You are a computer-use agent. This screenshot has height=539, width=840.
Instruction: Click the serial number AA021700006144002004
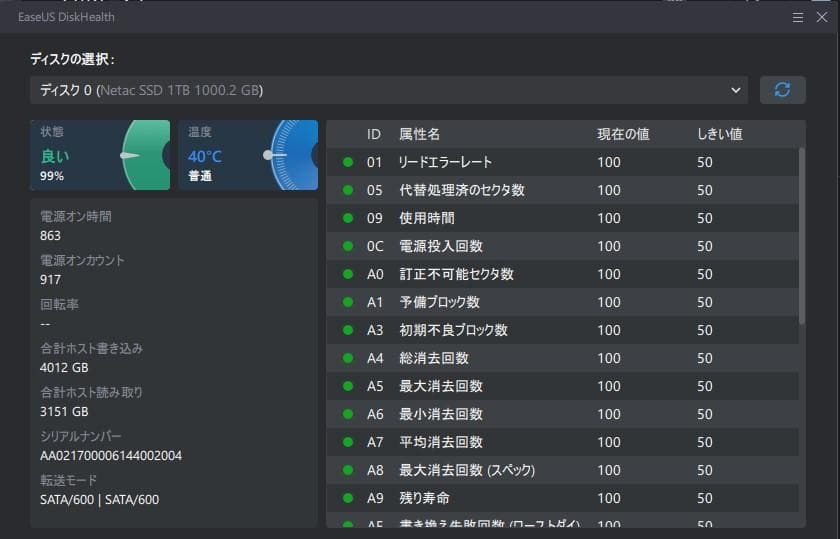[x=111, y=455]
